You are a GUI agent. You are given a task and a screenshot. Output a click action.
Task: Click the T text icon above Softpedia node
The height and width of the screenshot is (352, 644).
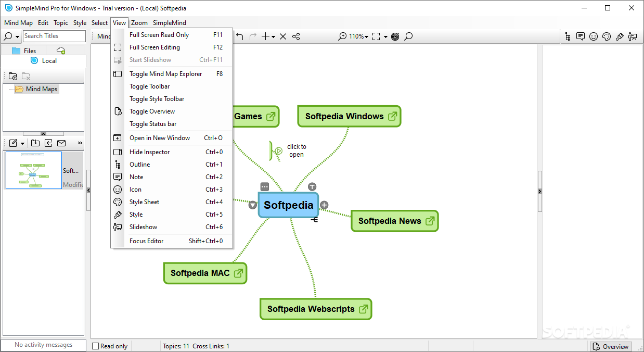tap(312, 186)
